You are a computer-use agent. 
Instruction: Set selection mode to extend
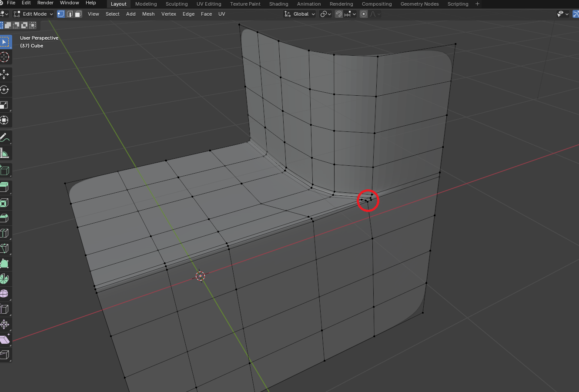pyautogui.click(x=8, y=25)
